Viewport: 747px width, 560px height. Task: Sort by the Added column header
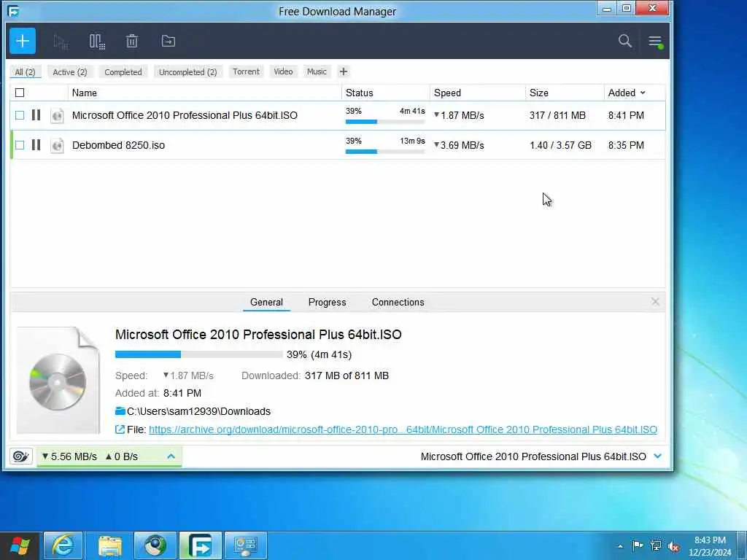[627, 93]
